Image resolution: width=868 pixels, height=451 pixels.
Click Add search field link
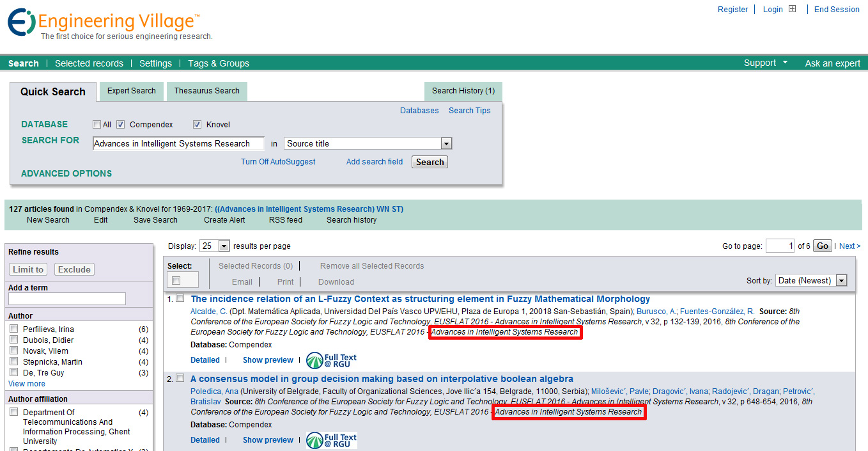click(x=375, y=162)
